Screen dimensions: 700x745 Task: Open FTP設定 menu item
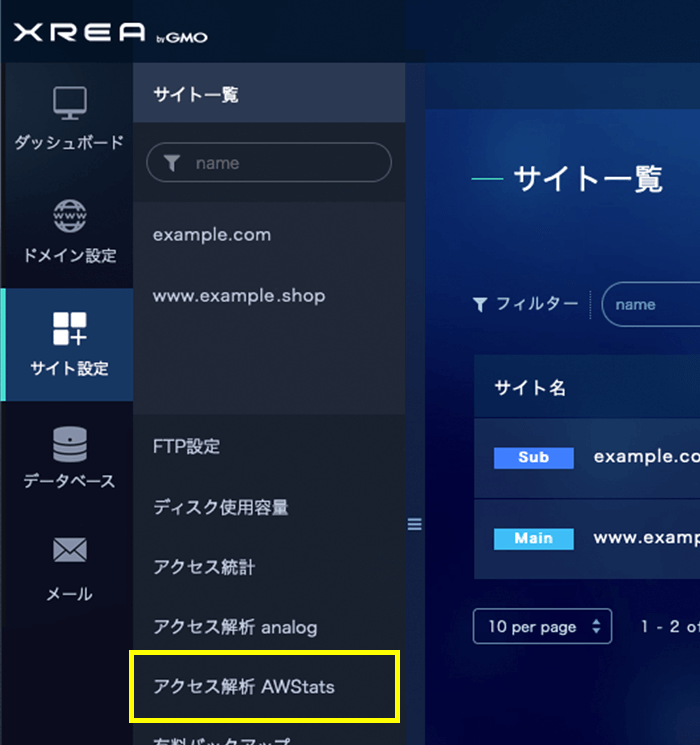tap(186, 446)
